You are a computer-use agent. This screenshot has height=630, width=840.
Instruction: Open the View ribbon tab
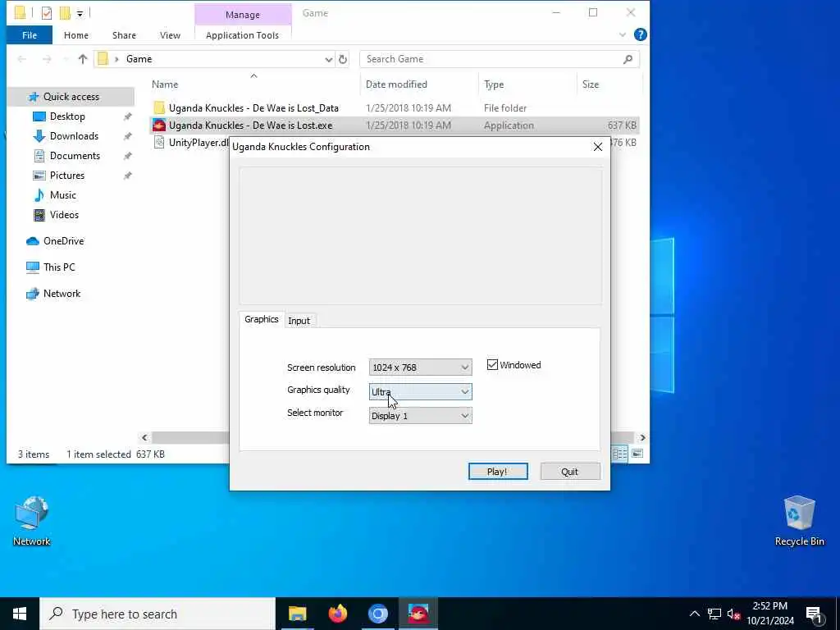coord(170,35)
